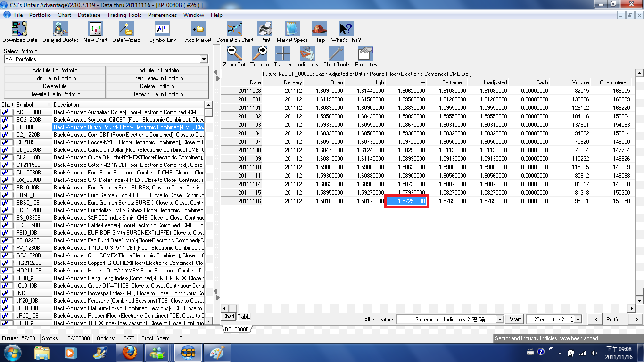
Task: Select the DX_0080B U.S. Dollar Index row
Action: (102, 180)
